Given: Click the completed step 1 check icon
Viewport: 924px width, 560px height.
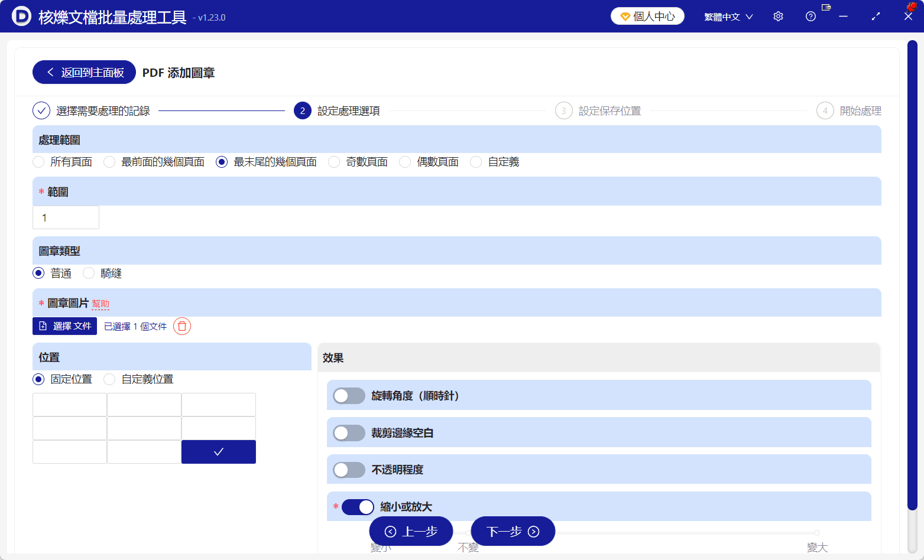Looking at the screenshot, I should (41, 110).
